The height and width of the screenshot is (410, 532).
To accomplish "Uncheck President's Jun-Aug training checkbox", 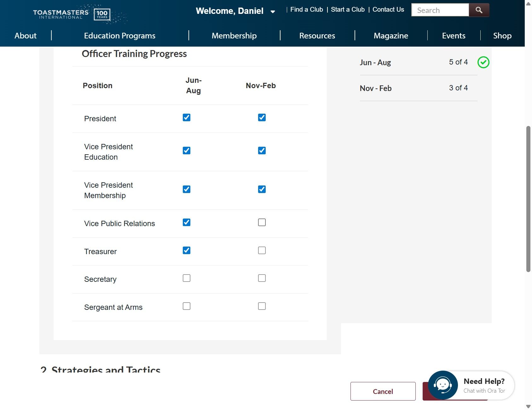I will [x=186, y=117].
